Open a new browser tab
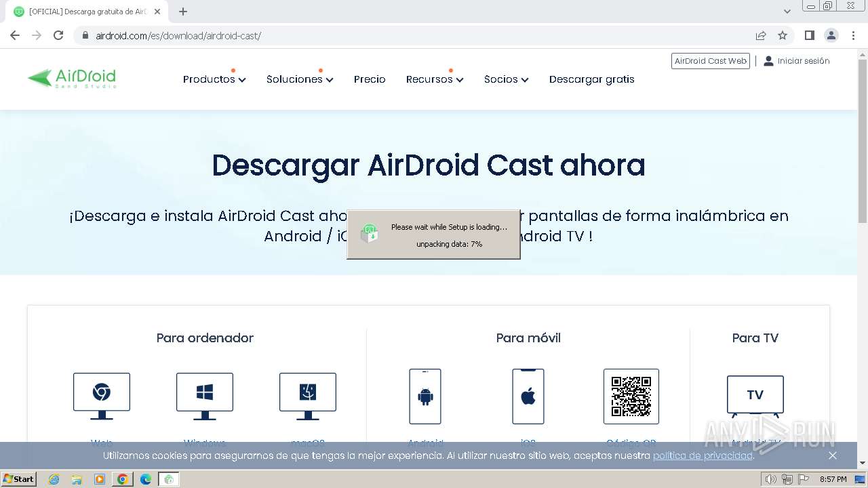Screen dimensions: 868x488 pos(183,12)
